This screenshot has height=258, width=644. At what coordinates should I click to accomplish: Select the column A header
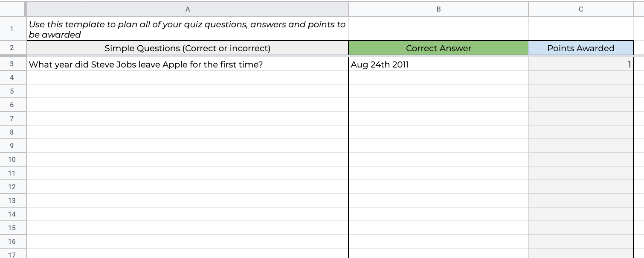[188, 9]
